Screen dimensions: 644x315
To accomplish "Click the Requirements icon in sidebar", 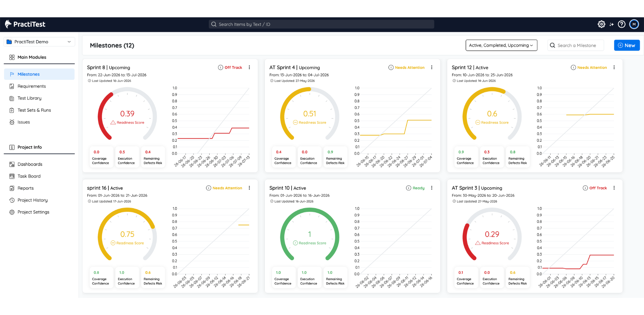I will coord(12,86).
